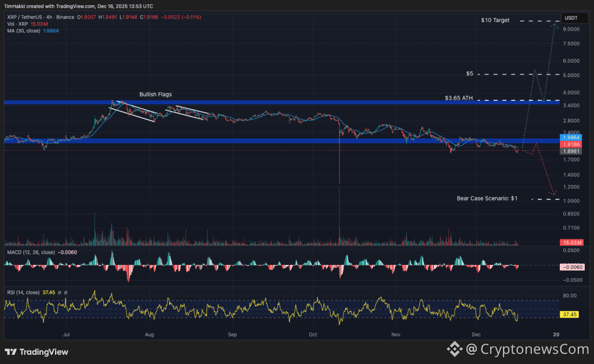Click the Vol · XRP indicator legend
Image resolution: width=594 pixels, height=364 pixels.
[17, 24]
